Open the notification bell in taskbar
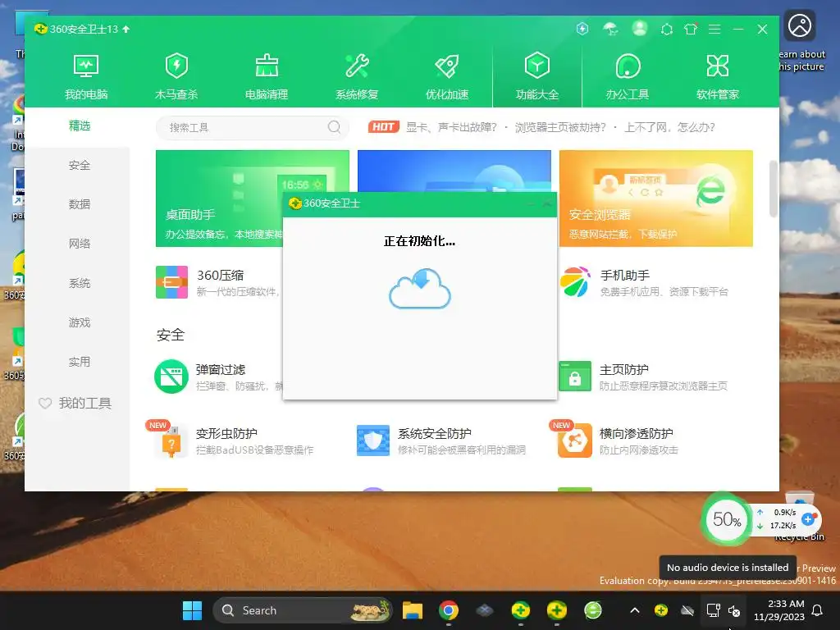 [x=818, y=610]
